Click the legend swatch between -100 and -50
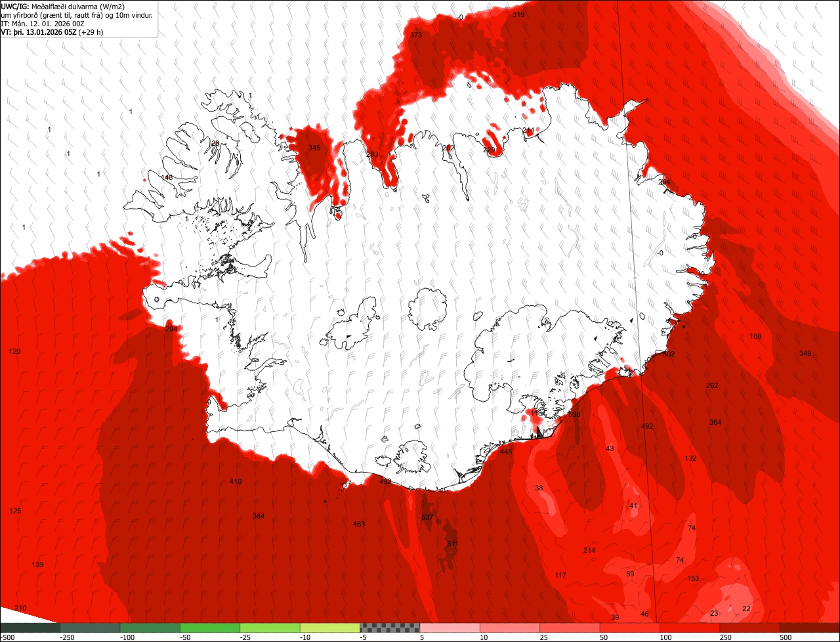 (x=150, y=628)
